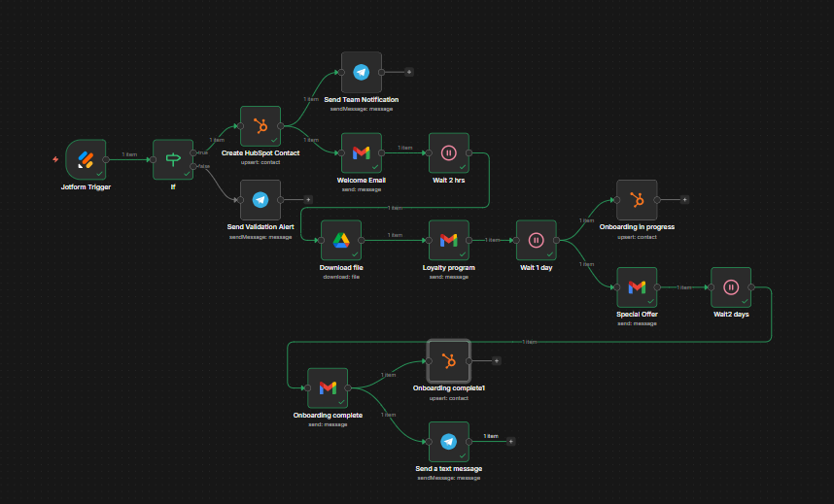Click the red trigger bolt beside Jotform Trigger

(x=55, y=159)
